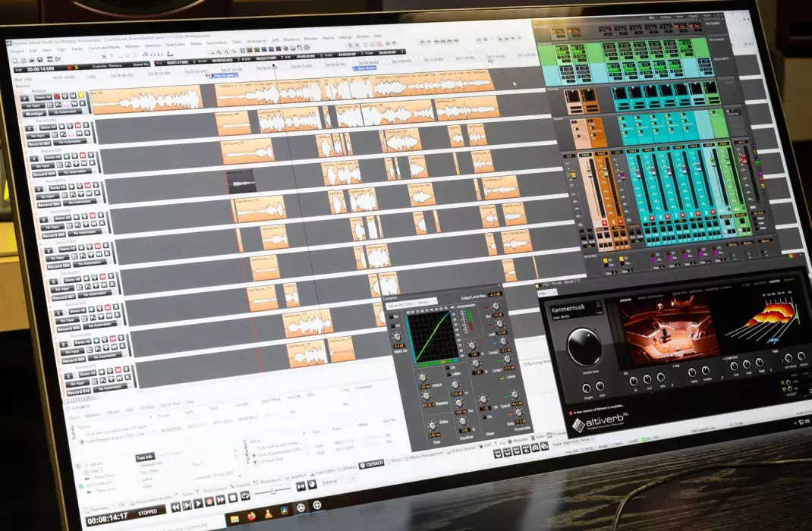Open the Stereo AB strip selector in Dynamics
Screen dimensions: 812x531
pos(412,303)
